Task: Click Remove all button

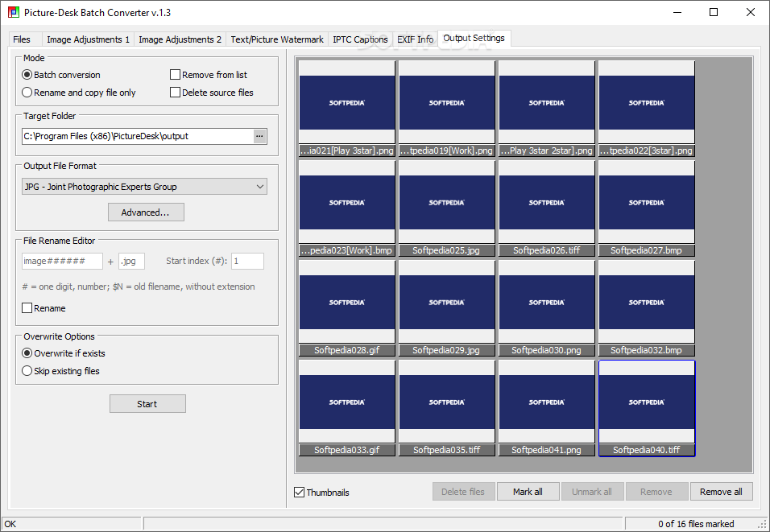Action: pyautogui.click(x=721, y=492)
